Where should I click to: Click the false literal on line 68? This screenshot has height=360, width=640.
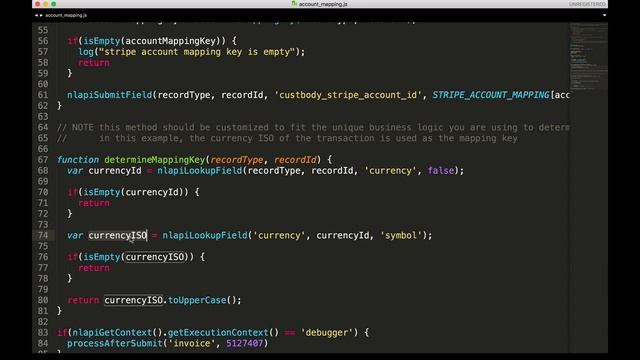440,171
